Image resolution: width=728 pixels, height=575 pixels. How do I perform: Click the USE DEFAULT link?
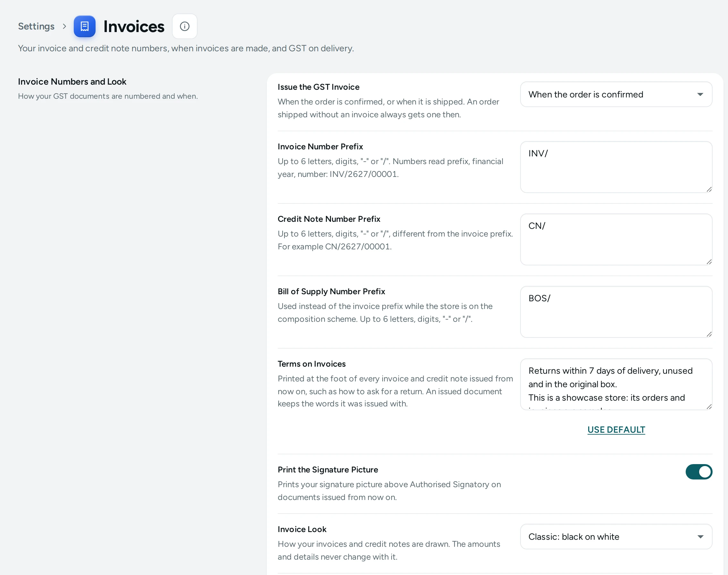point(616,429)
